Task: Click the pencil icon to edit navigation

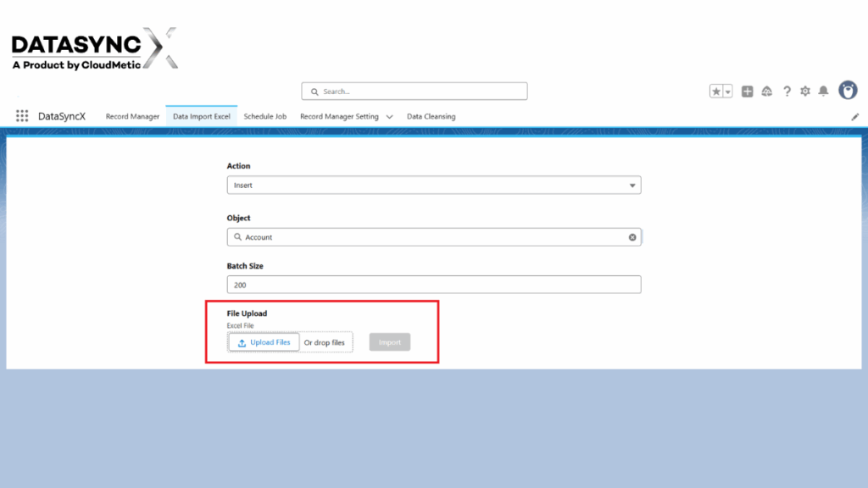Action: point(854,117)
